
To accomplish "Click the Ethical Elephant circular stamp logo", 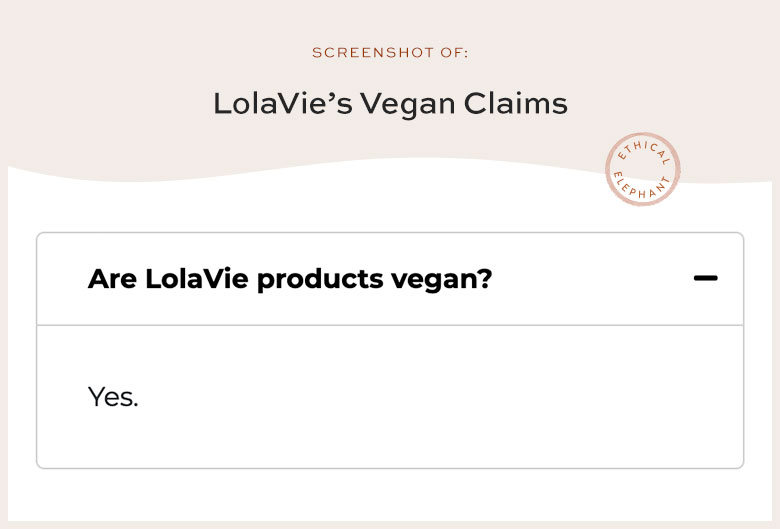I will 643,169.
